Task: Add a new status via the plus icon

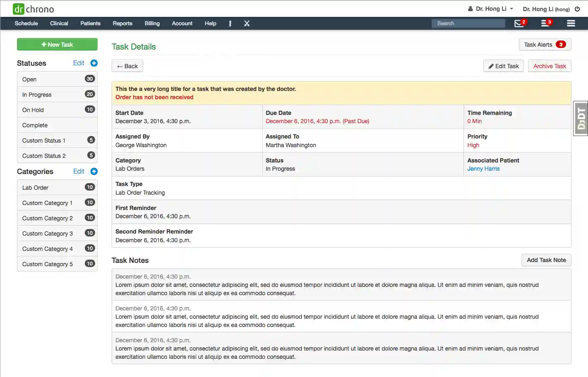Action: pos(94,63)
